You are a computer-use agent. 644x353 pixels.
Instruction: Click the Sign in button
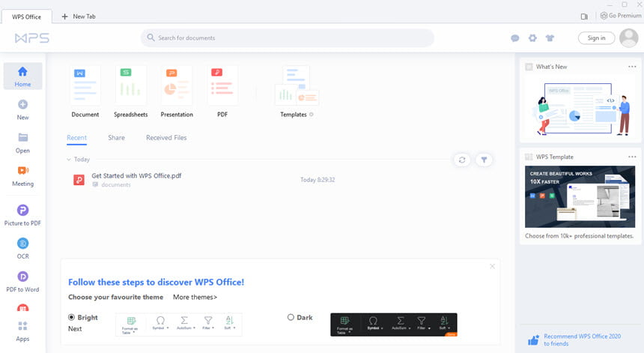pos(596,37)
